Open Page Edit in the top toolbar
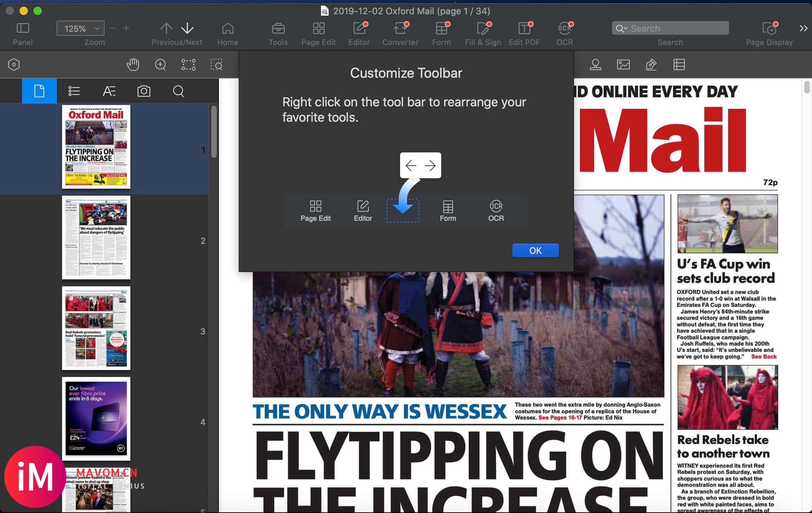The width and height of the screenshot is (812, 513). tap(319, 28)
